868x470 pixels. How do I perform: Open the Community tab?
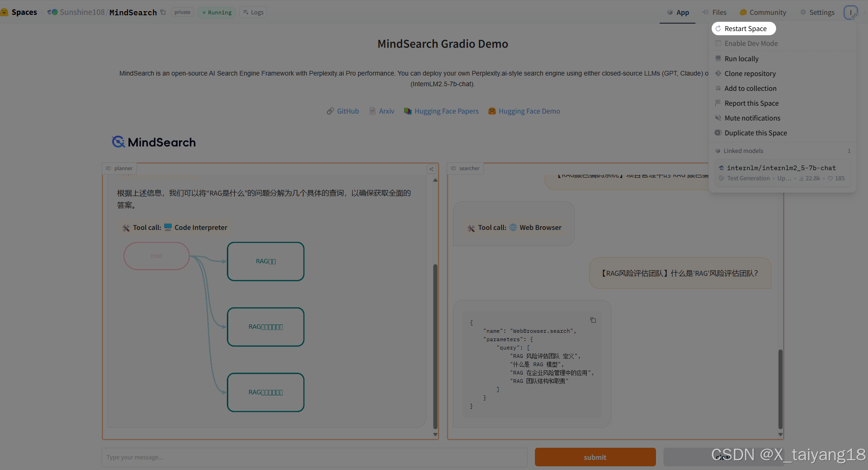pos(763,13)
